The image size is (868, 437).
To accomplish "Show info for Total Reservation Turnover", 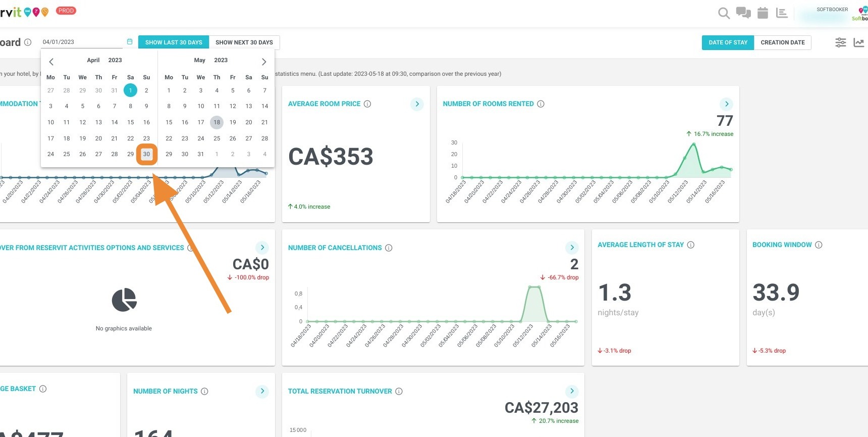I will pyautogui.click(x=399, y=392).
